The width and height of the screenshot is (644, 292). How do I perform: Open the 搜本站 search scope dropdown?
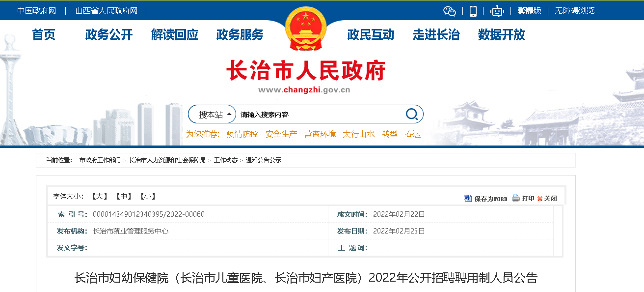(x=212, y=114)
